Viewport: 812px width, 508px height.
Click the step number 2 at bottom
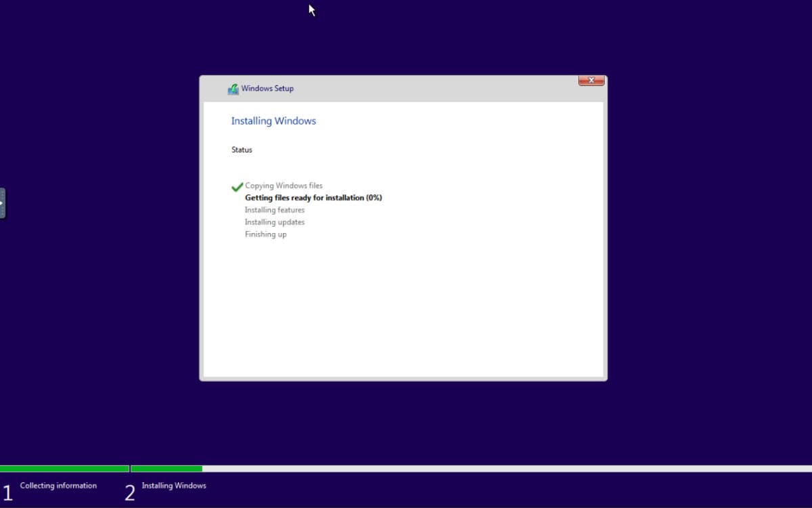[130, 493]
